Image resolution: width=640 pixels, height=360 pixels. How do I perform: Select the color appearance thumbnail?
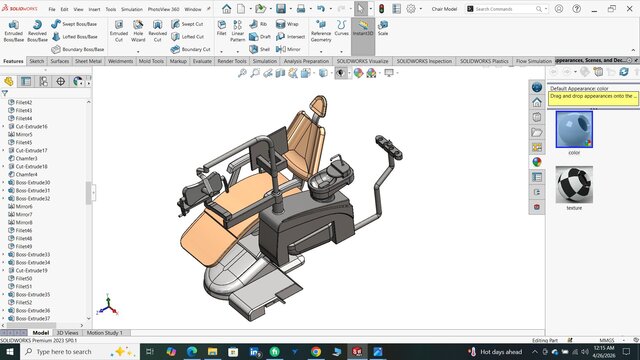point(574,129)
